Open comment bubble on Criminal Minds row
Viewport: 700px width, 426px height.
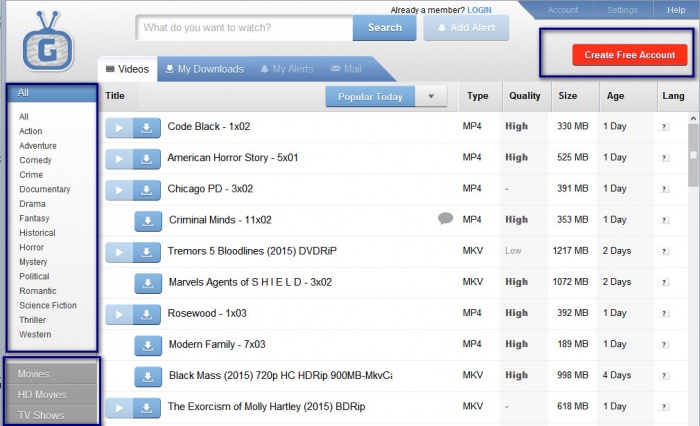pyautogui.click(x=445, y=218)
